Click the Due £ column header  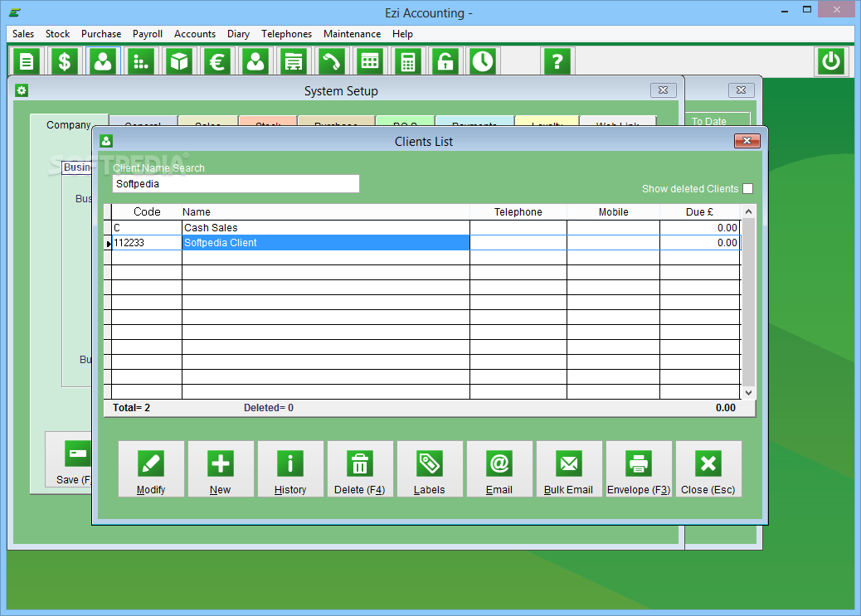[699, 212]
